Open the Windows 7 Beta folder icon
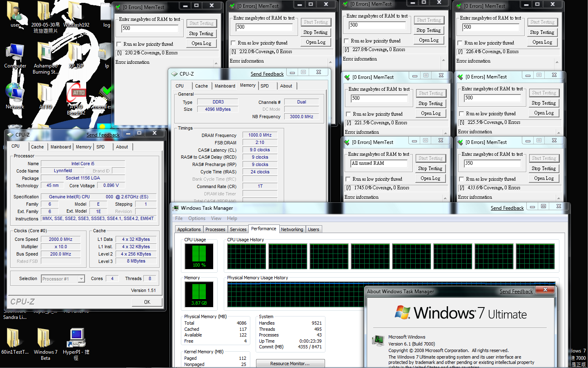This screenshot has height=368, width=588. point(45,344)
